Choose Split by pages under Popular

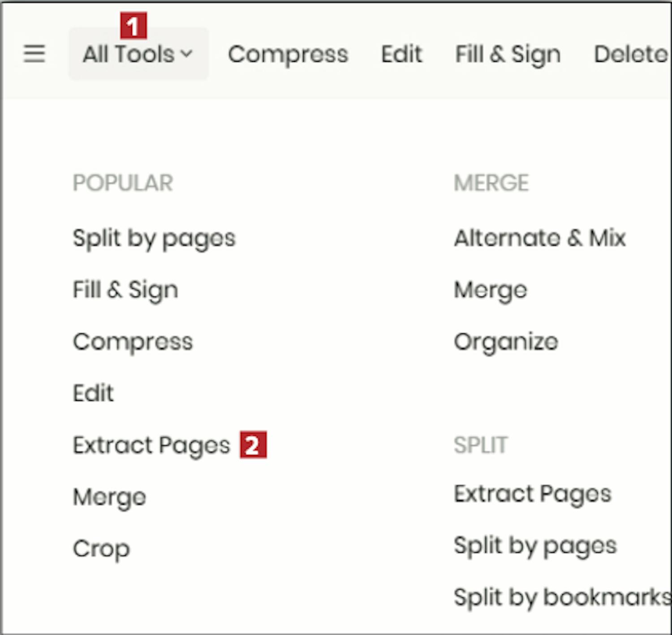(x=154, y=238)
